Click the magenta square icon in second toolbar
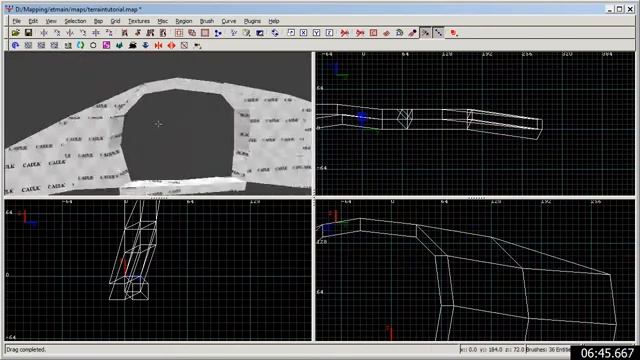 coord(106,45)
